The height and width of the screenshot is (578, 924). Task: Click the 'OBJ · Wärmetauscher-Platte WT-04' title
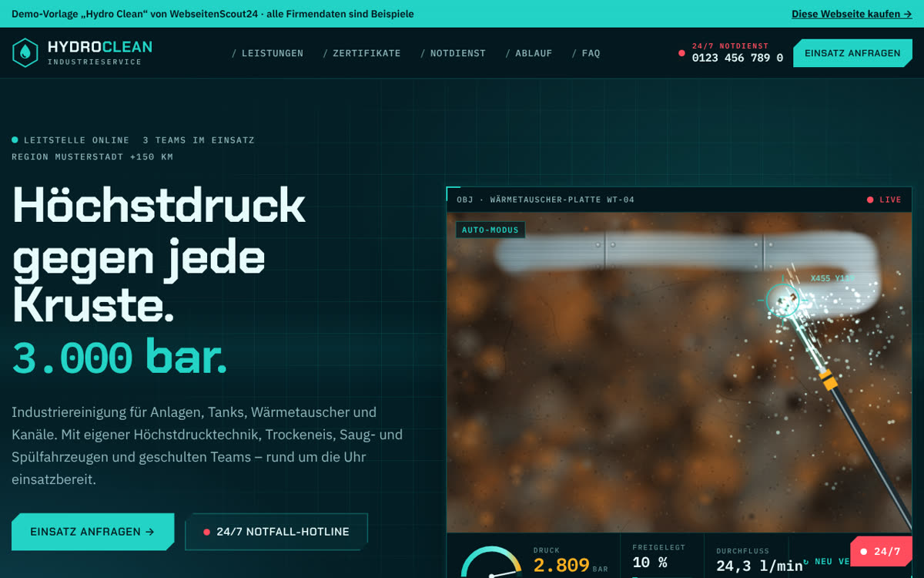point(545,200)
